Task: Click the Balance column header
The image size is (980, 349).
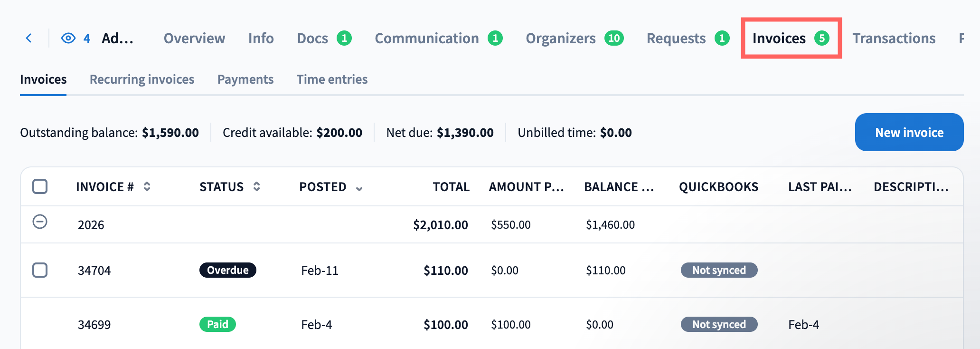Action: click(619, 187)
